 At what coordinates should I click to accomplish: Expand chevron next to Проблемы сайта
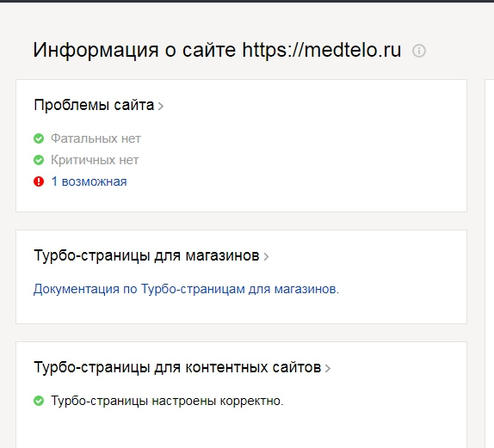(x=161, y=106)
